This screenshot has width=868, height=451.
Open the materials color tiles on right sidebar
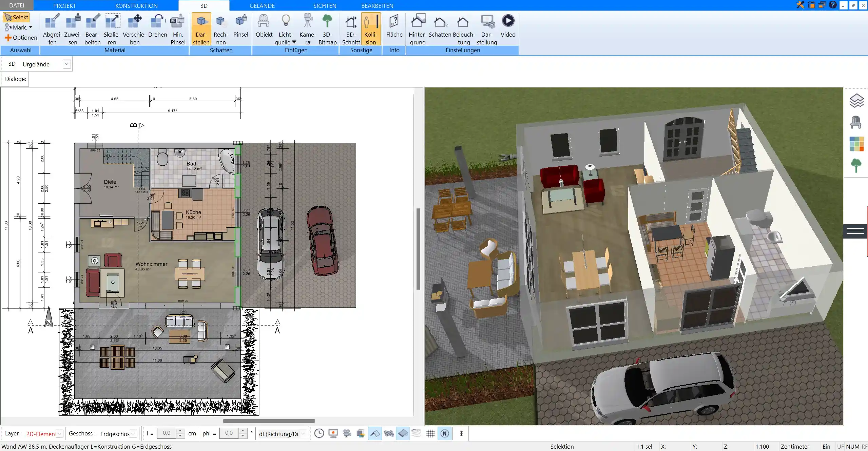pos(856,144)
